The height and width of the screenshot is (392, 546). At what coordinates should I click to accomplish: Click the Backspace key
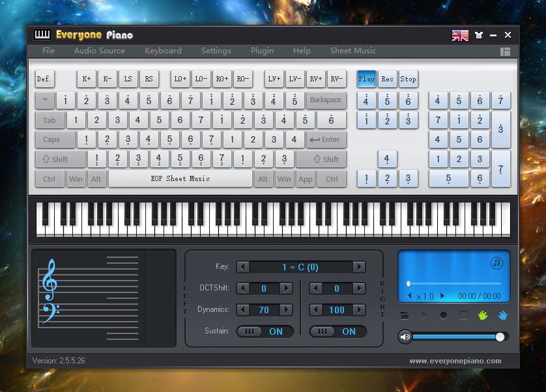click(x=326, y=100)
